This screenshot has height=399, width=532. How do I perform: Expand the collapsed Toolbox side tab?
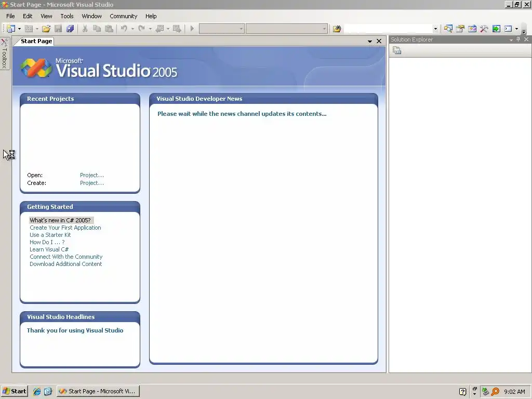5,54
